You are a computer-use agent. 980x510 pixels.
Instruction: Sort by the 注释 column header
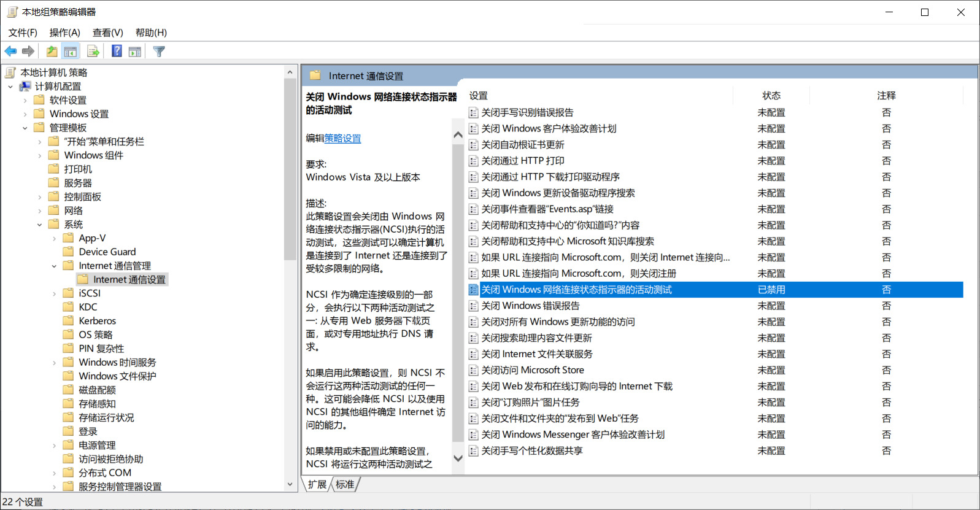[886, 96]
